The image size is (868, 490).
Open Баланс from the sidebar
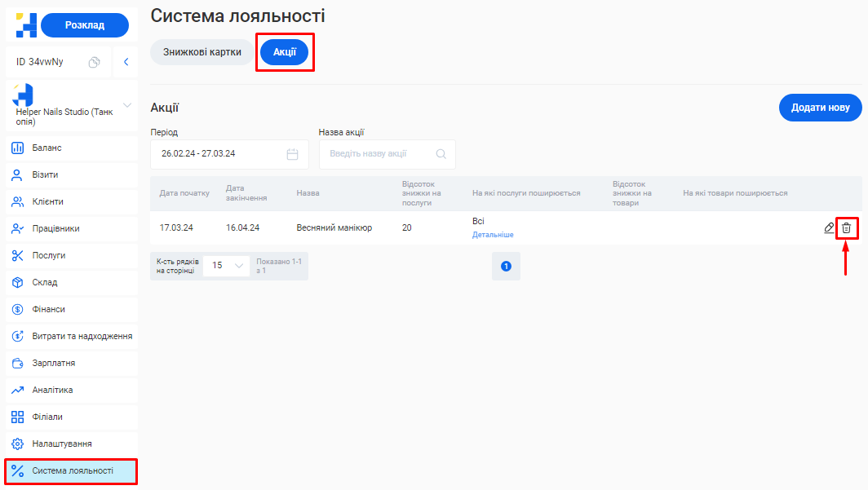[46, 148]
